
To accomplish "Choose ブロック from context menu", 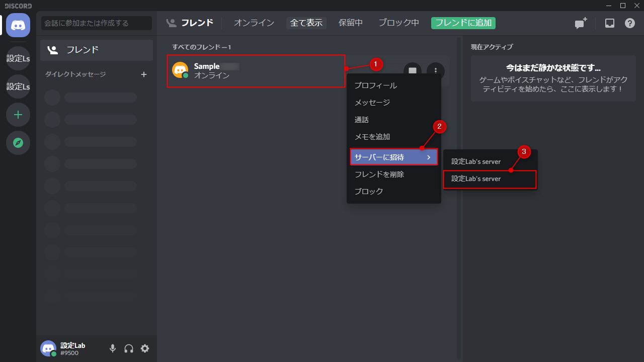I will tap(394, 192).
